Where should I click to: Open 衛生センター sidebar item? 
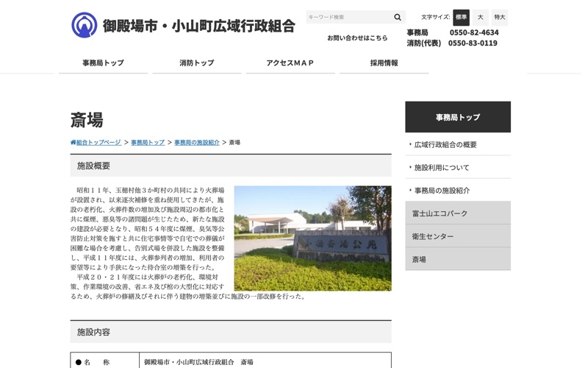458,236
